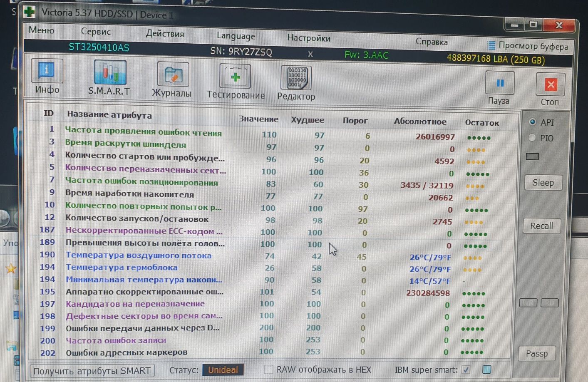Click the firmware label Fw: 3.AAC
This screenshot has height=382, width=588.
(x=367, y=55)
